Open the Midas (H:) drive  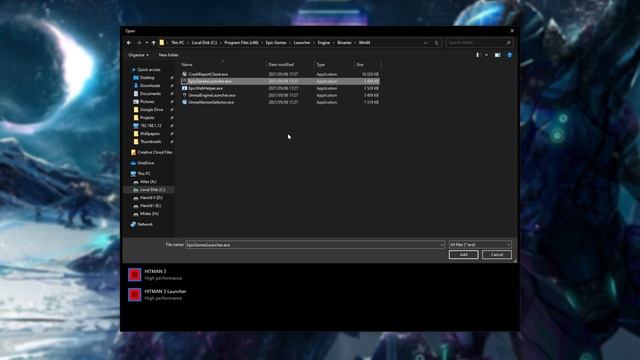pos(149,213)
